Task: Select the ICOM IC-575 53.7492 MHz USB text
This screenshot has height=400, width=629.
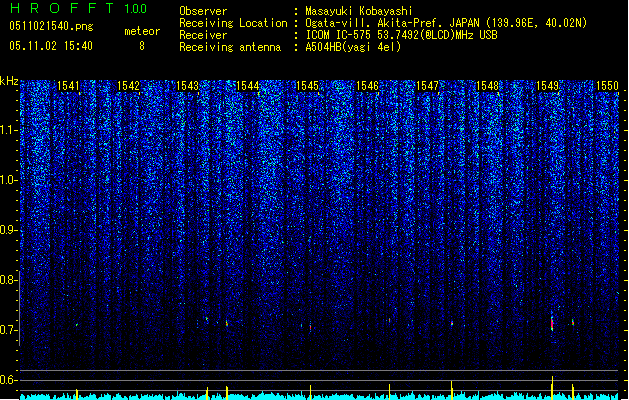Action: [x=401, y=35]
